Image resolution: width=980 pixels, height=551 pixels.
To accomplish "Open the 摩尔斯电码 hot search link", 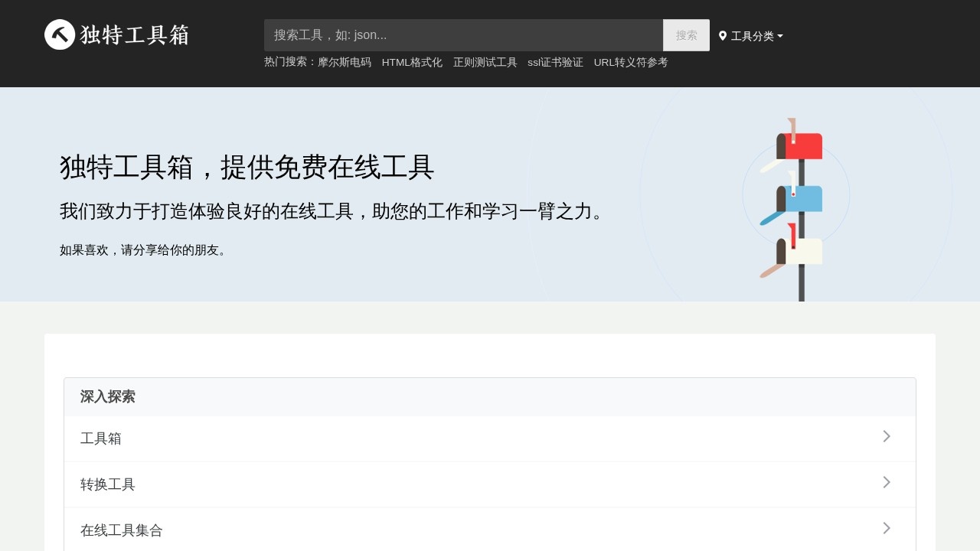I will point(345,62).
